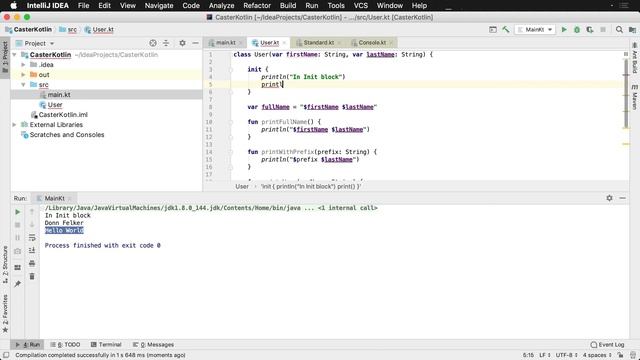This screenshot has height=360, width=640.
Task: Stop process button in Run panel
Action: pos(17,225)
